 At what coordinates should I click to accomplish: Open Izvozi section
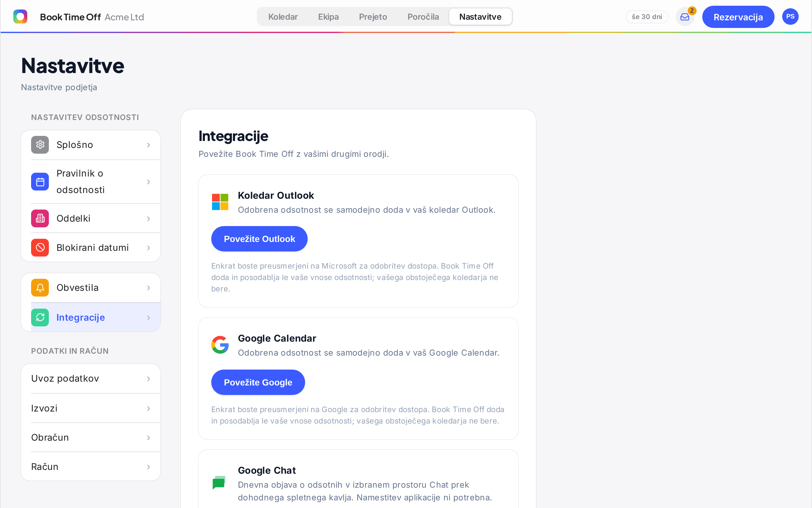coord(91,408)
